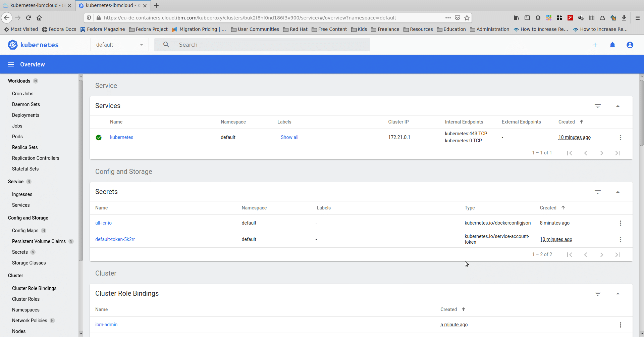644x337 pixels.
Task: Open actions menu for kubernetes service
Action: point(621,138)
